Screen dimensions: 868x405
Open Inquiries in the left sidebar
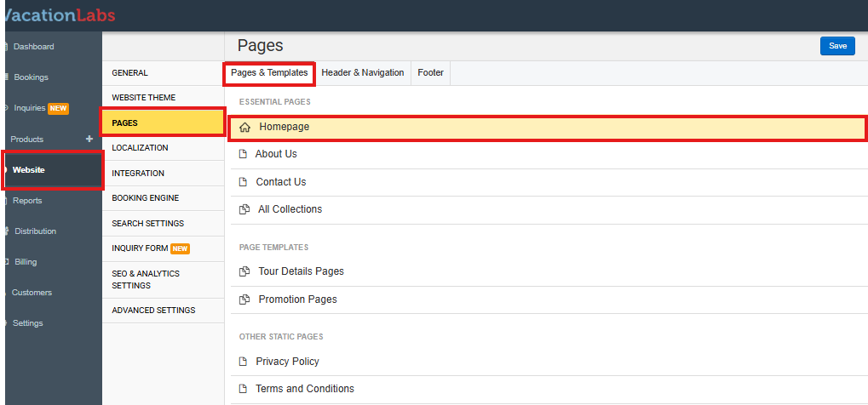(x=30, y=108)
